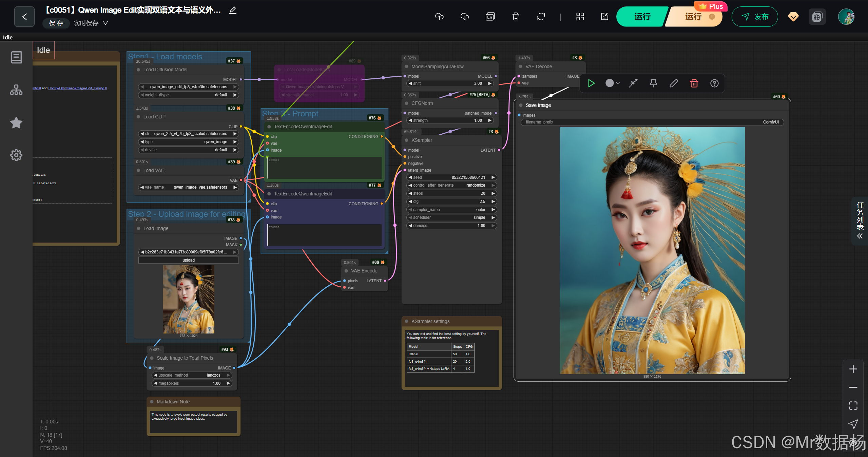Click the filename_prefix field in Save Image

(652, 122)
